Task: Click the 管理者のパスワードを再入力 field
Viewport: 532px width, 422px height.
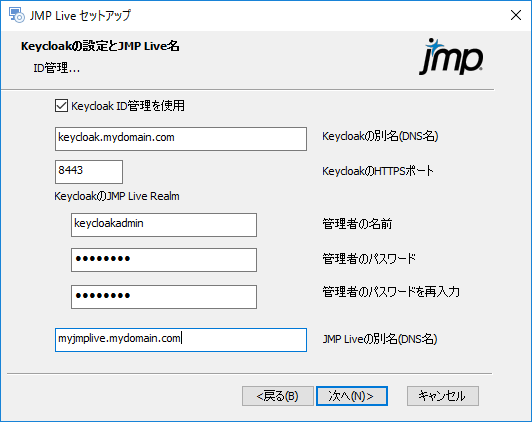Action: tap(164, 297)
